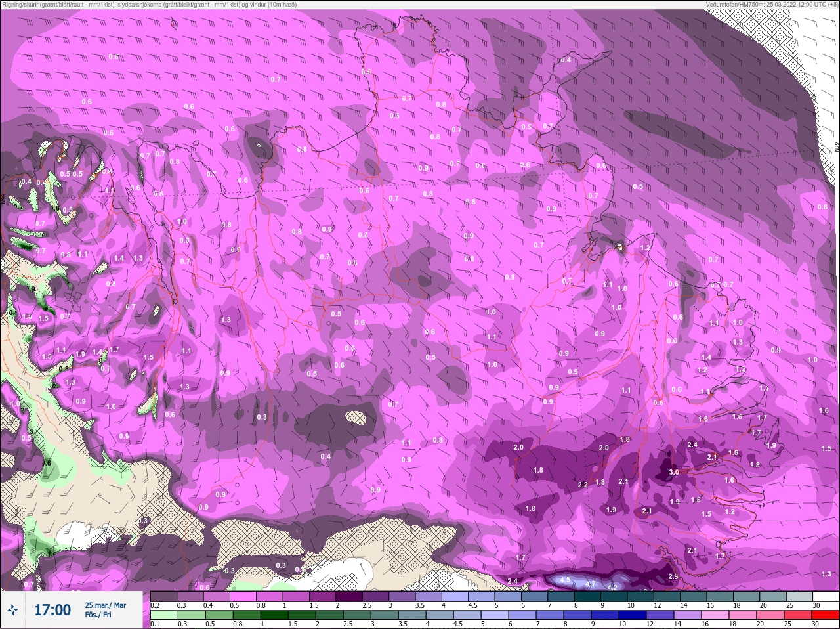840x629 pixels.
Task: Select the 17:00 forecast time display
Action: click(x=52, y=610)
